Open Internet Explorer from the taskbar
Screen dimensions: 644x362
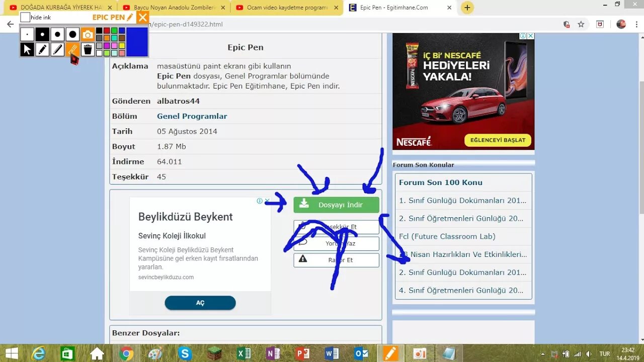[38, 353]
